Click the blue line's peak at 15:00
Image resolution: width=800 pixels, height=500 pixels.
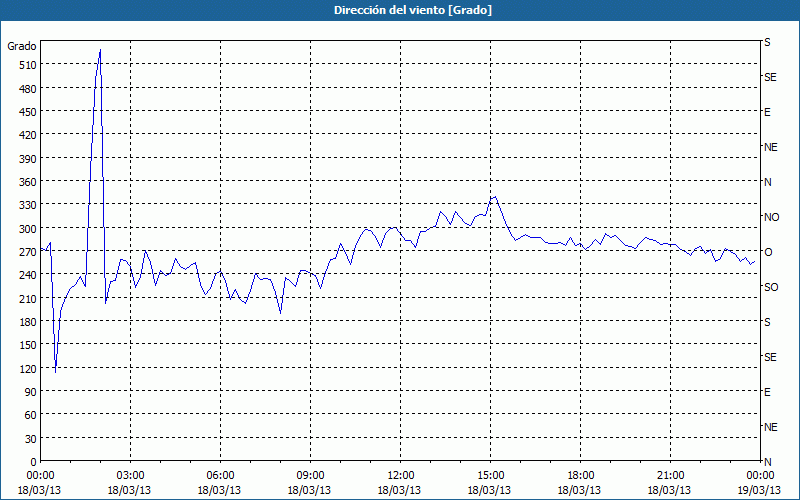click(x=495, y=196)
